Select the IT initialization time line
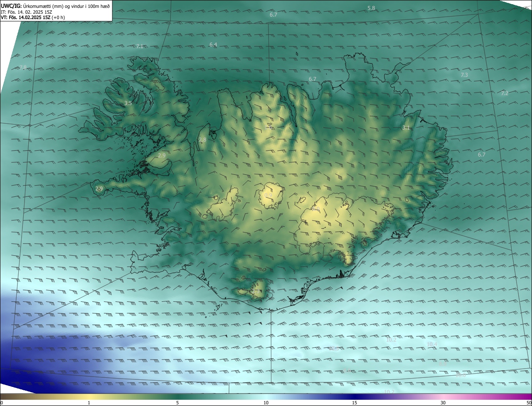This screenshot has height=406, width=532. (26, 12)
